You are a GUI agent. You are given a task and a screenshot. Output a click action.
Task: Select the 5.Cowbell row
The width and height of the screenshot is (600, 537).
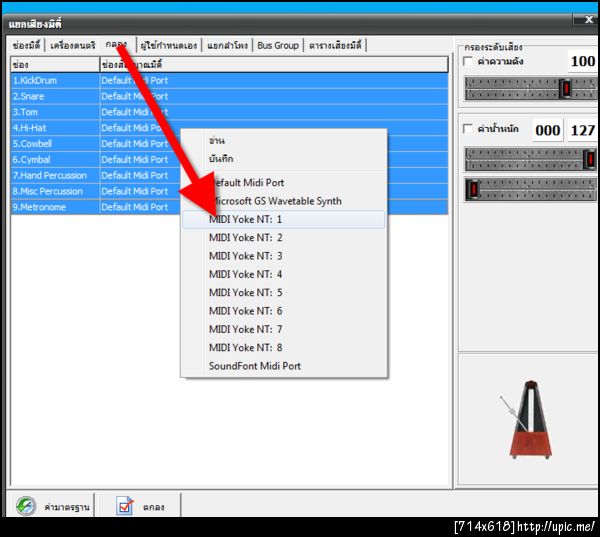(x=229, y=144)
